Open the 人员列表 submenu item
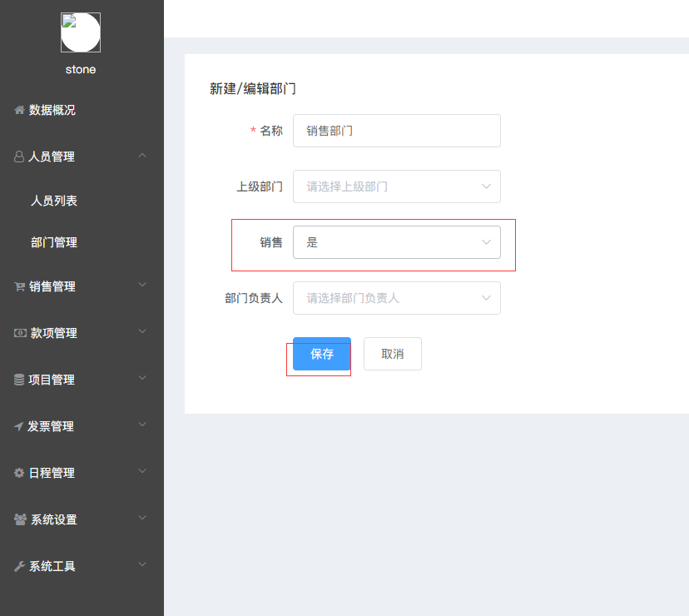The image size is (689, 616). pyautogui.click(x=53, y=201)
